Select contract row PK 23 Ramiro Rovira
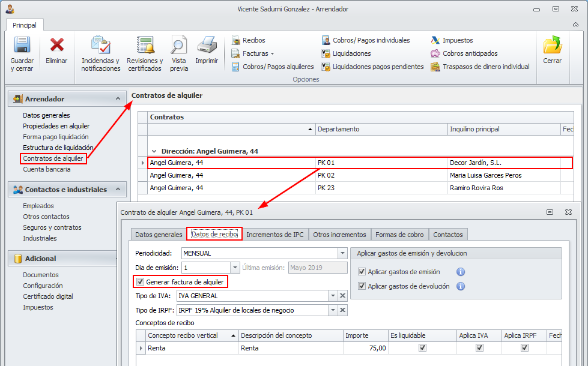 [x=356, y=188]
